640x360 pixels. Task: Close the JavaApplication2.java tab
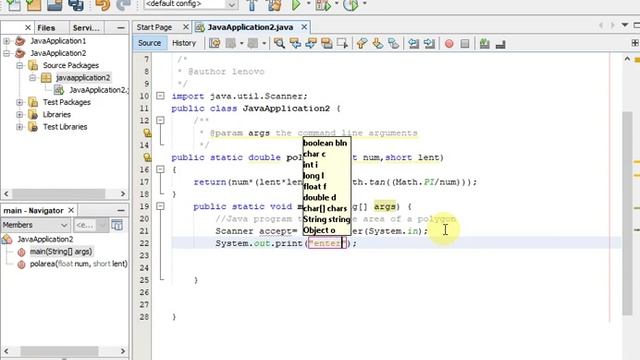coord(304,27)
